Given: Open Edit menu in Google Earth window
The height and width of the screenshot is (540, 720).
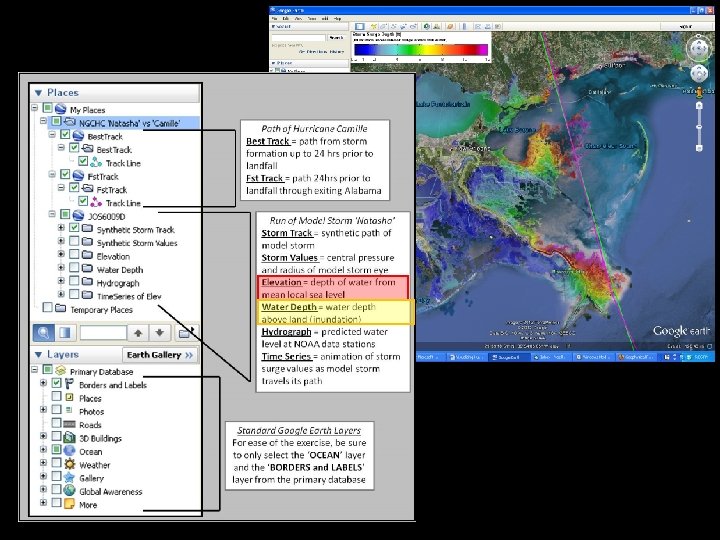Looking at the screenshot, I should pyautogui.click(x=286, y=19).
